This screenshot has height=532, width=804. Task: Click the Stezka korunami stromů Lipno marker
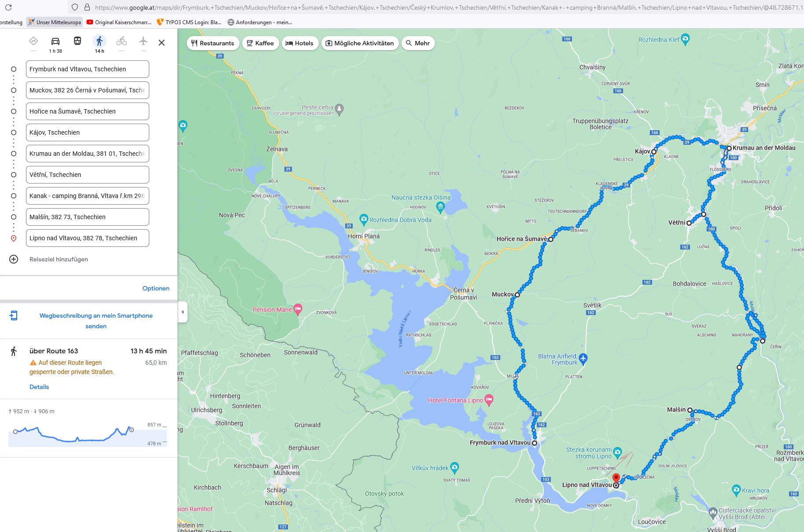tap(618, 452)
